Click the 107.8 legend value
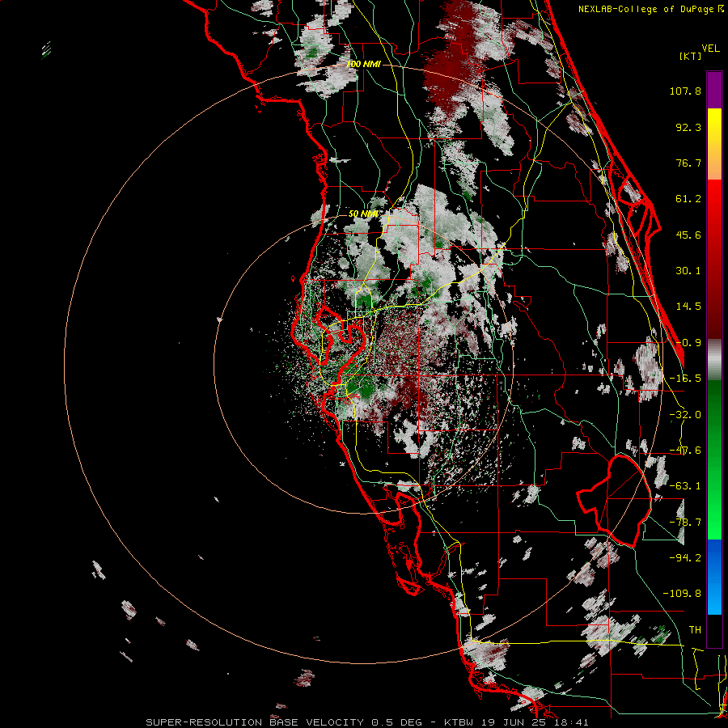Image resolution: width=728 pixels, height=728 pixels. click(685, 91)
